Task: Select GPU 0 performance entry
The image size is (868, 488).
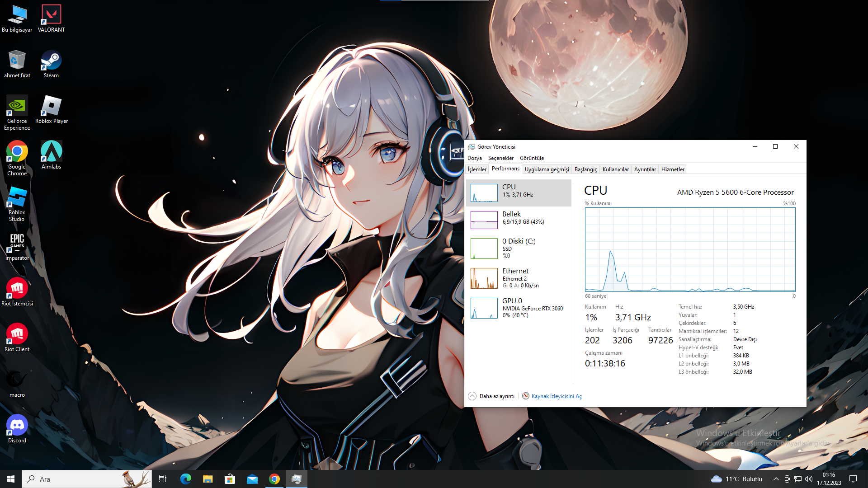Action: click(x=519, y=308)
